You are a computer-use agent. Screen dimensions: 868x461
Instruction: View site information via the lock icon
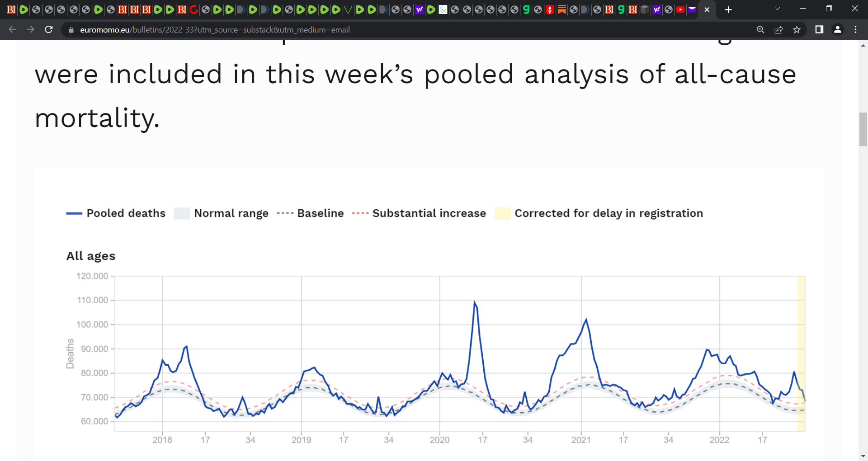pyautogui.click(x=71, y=30)
